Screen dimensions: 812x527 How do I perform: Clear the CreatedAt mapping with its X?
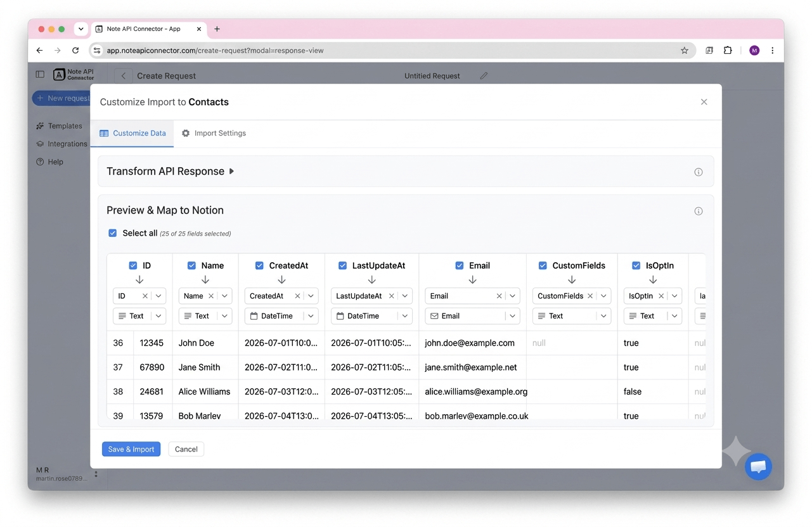[297, 296]
